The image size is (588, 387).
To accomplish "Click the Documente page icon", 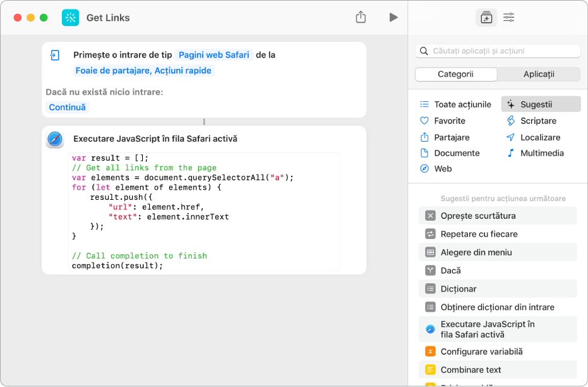I will [424, 153].
